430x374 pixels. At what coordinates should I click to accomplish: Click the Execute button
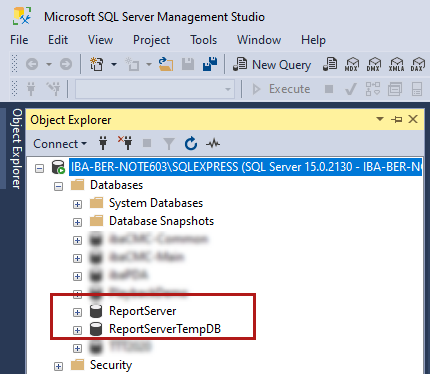(x=281, y=89)
